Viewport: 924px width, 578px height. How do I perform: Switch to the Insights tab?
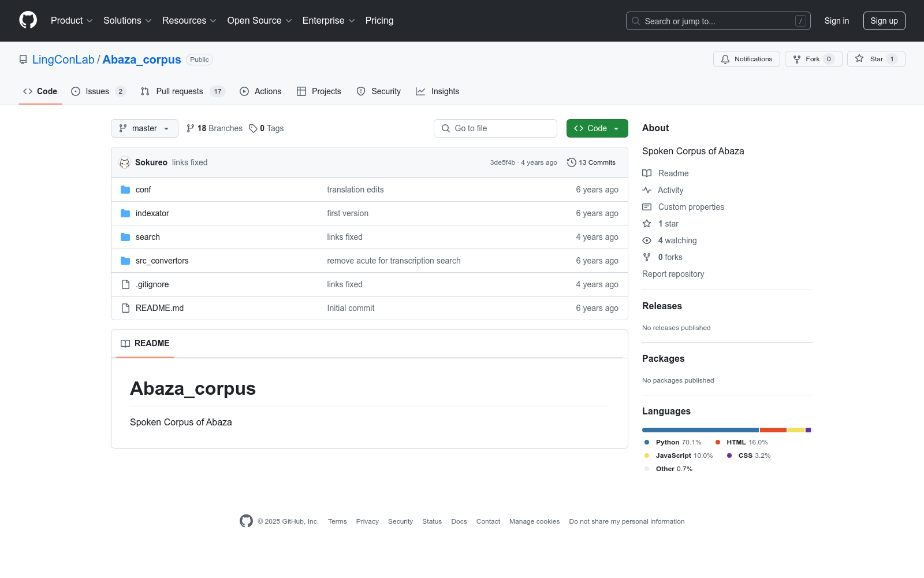point(438,91)
